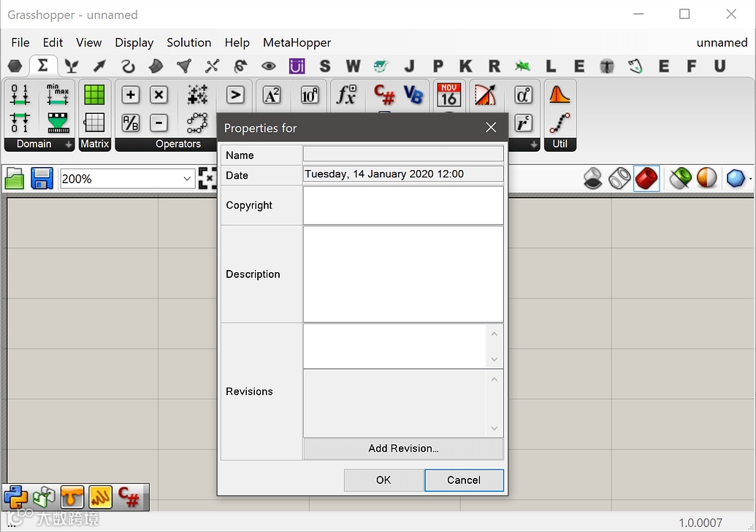Open the View menu
The image size is (756, 532).
tap(88, 42)
